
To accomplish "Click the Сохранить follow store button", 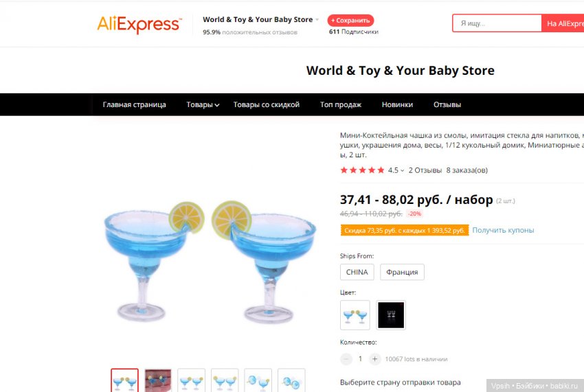I will point(350,21).
